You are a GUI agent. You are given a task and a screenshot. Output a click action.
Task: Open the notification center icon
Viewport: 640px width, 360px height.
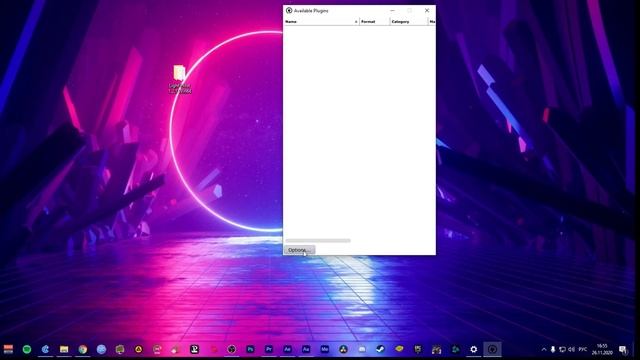coord(623,349)
